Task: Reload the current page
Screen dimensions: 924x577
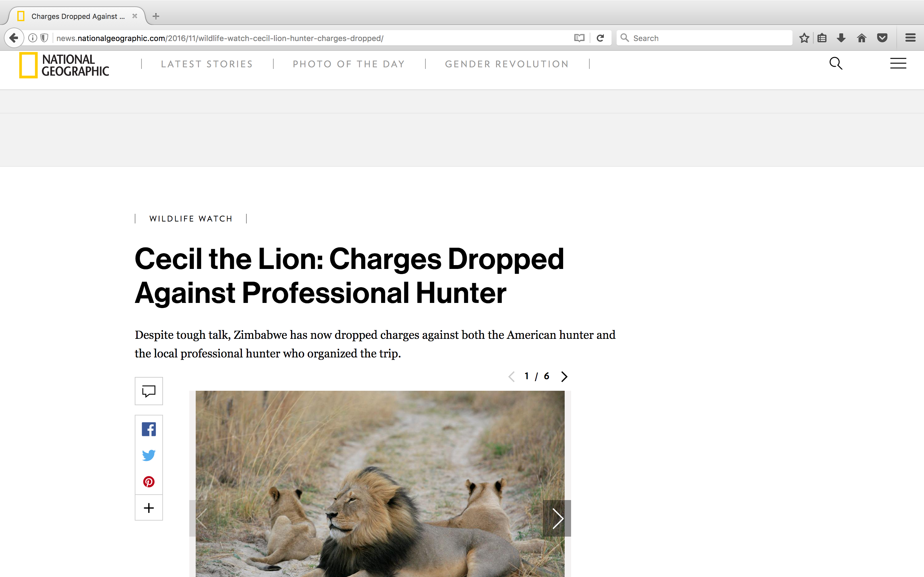Action: click(x=600, y=38)
